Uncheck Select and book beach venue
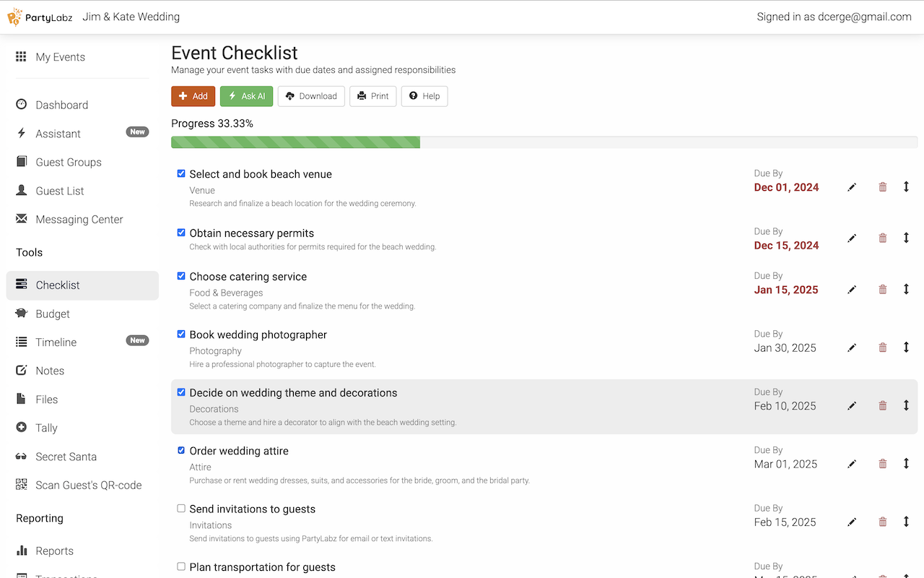This screenshot has height=578, width=924. (181, 173)
